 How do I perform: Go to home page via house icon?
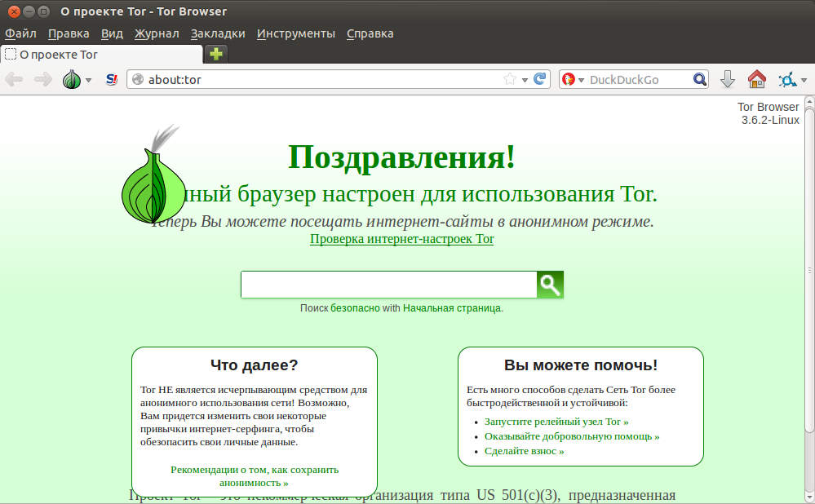(x=757, y=79)
